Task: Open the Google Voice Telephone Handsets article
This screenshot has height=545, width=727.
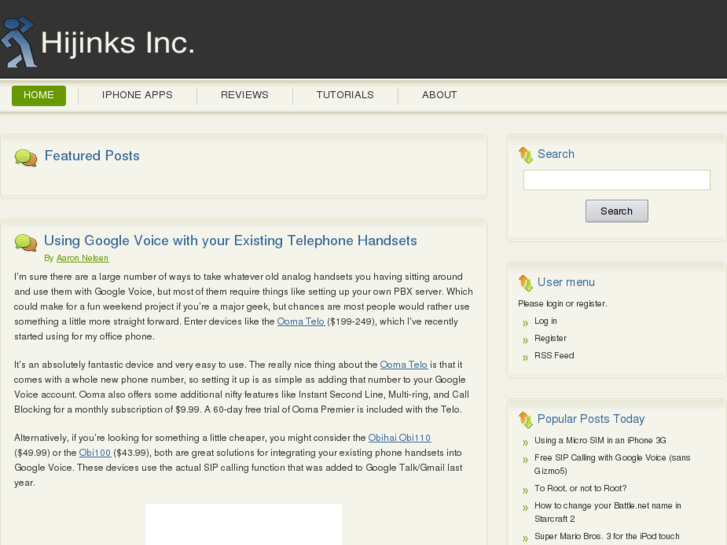Action: (230, 241)
